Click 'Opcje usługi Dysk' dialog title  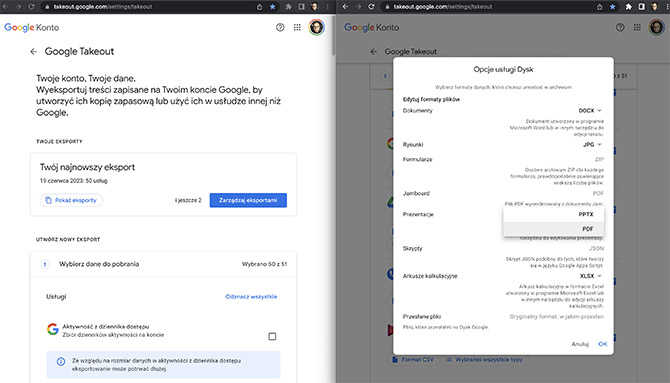[503, 70]
